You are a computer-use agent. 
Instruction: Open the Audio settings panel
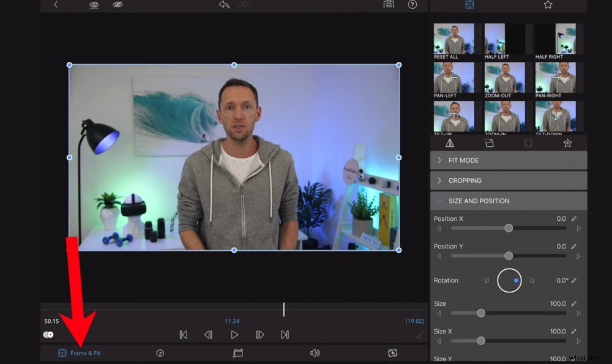(x=315, y=353)
